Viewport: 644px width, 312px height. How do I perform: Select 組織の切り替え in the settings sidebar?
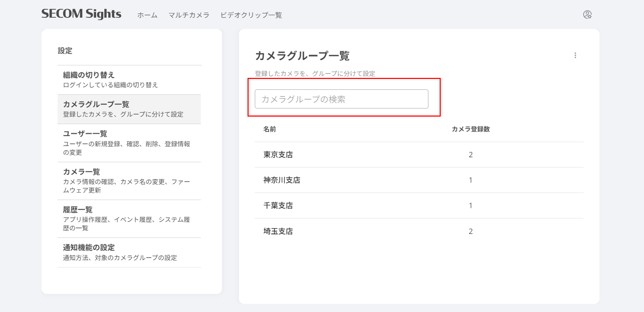tap(129, 80)
